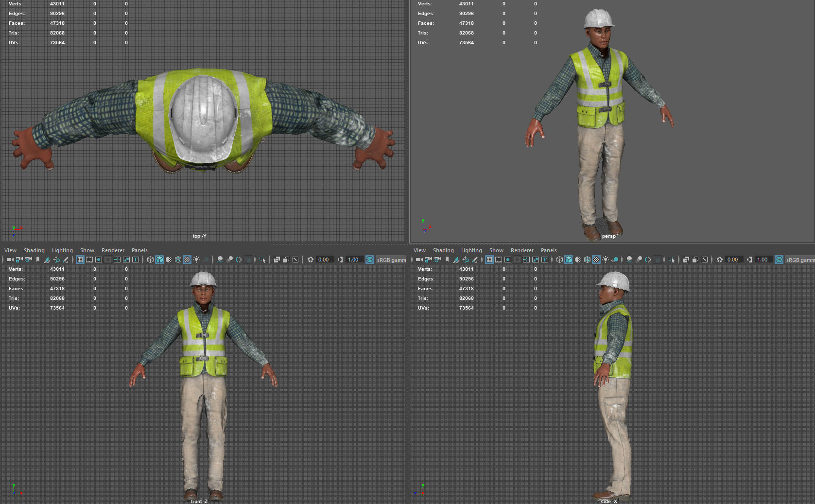815x504 pixels.
Task: Toggle Use All Lights in front panel toolbar
Action: coord(196,260)
